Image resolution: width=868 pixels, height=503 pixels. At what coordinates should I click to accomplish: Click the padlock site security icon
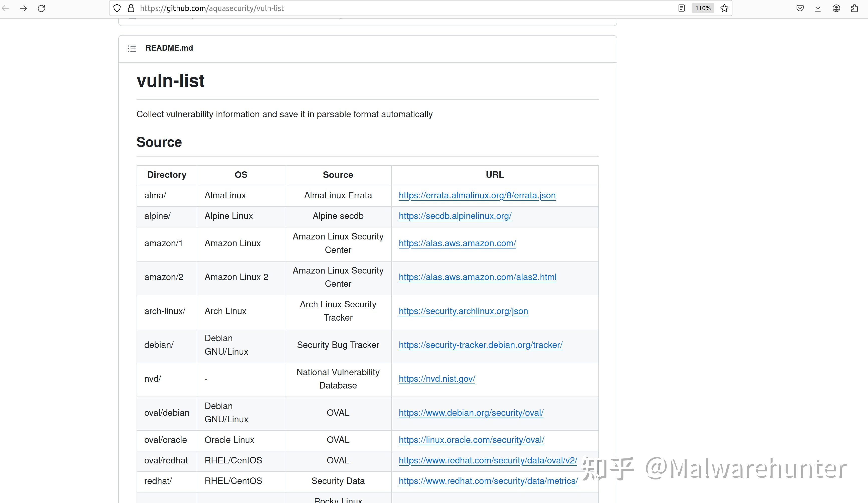pos(131,8)
